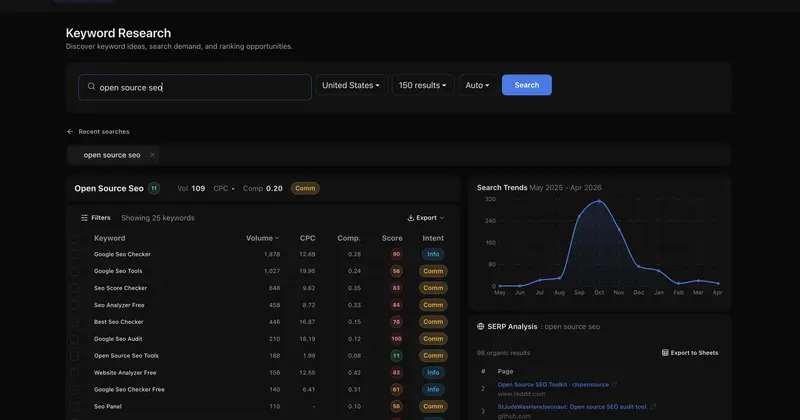Click the magnifier icon in the search field

click(x=91, y=87)
